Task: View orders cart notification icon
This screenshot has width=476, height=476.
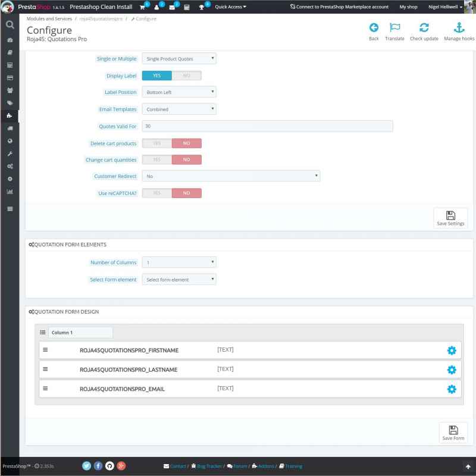Action: pyautogui.click(x=142, y=7)
